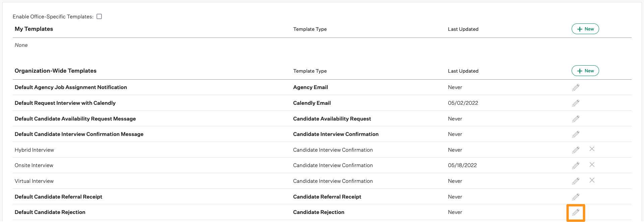
Task: Click the Default Candidate Rejection row title
Action: (50, 212)
